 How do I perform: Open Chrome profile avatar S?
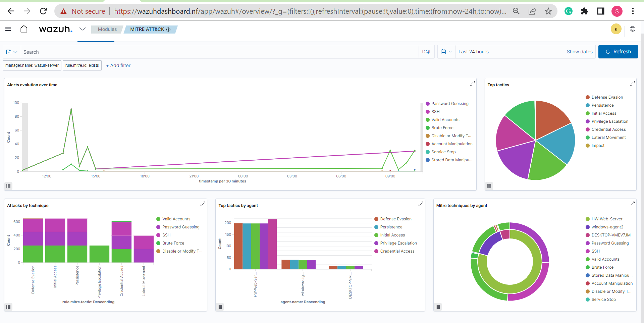coord(617,11)
